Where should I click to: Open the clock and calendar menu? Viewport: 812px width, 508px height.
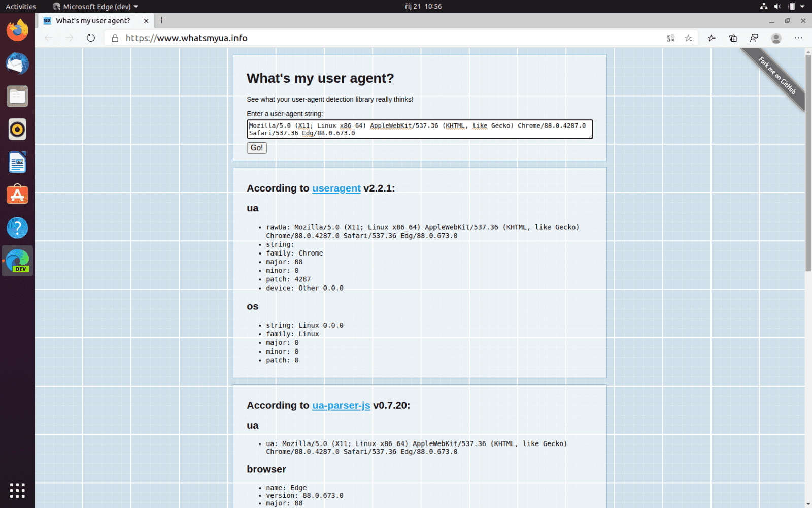click(423, 7)
